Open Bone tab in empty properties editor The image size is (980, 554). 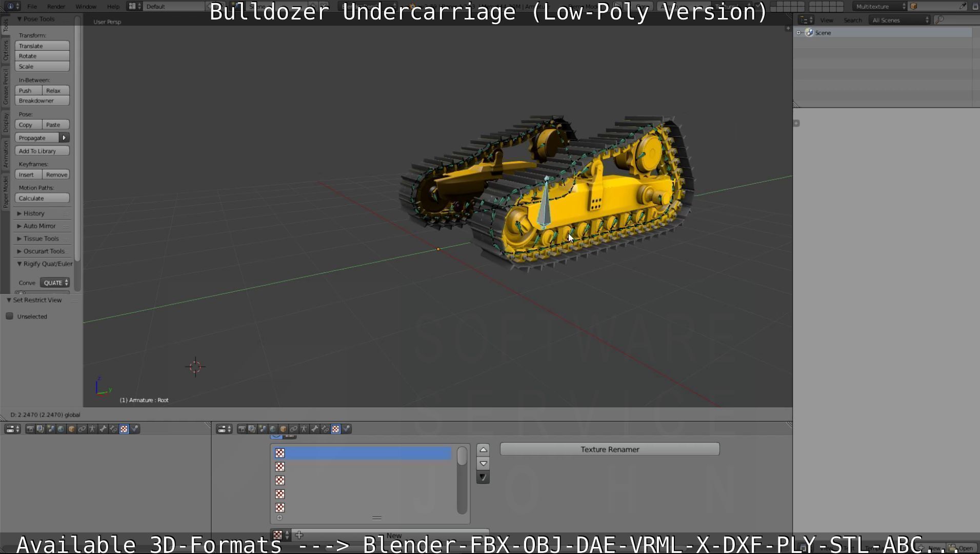pyautogui.click(x=103, y=429)
